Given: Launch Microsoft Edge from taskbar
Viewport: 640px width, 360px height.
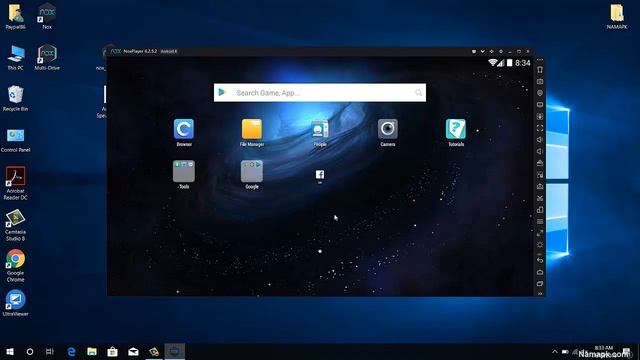Looking at the screenshot, I should pos(71,351).
